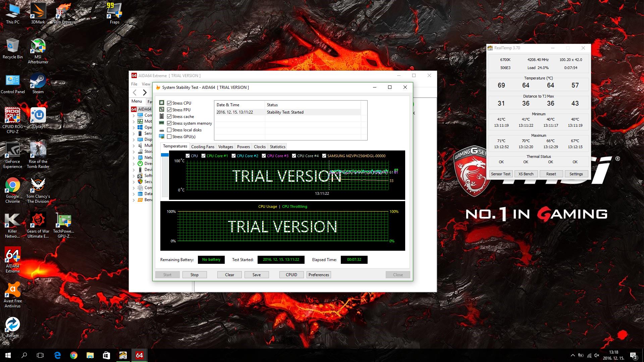Image resolution: width=644 pixels, height=362 pixels.
Task: Toggle the CPU Core #3 graph checkbox
Action: tap(264, 156)
